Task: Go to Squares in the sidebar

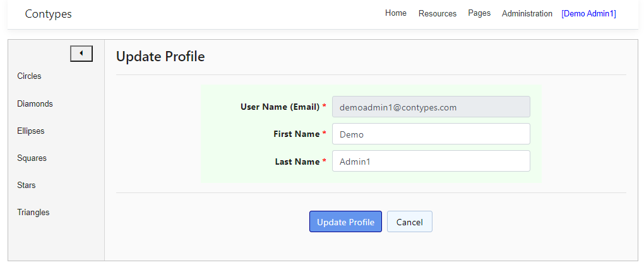Action: (x=32, y=158)
